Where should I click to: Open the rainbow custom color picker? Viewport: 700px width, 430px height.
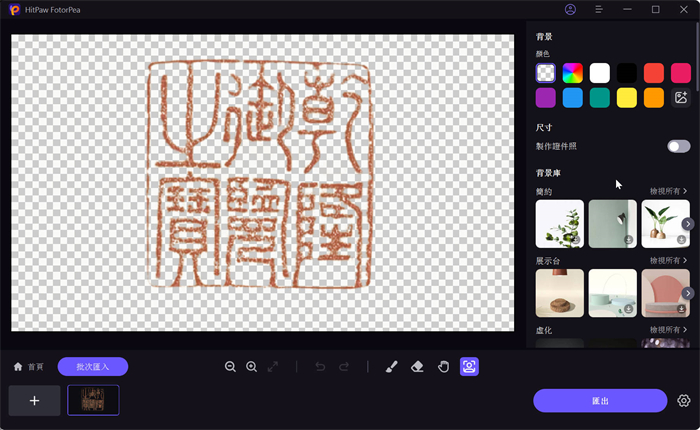(573, 73)
